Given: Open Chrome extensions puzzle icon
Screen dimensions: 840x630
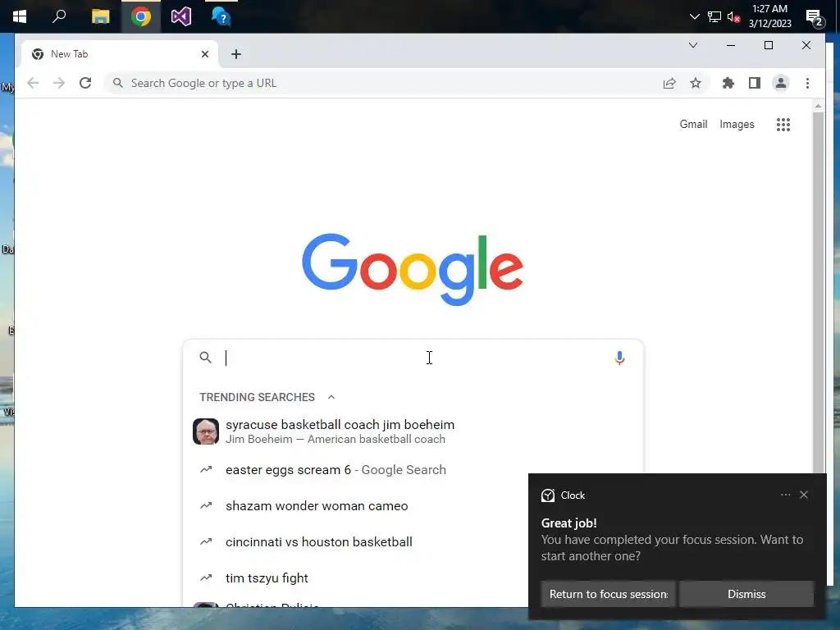Looking at the screenshot, I should point(728,83).
